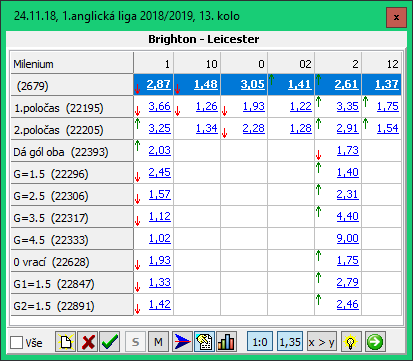Click G=4.5 odds 1,02

pyautogui.click(x=160, y=238)
